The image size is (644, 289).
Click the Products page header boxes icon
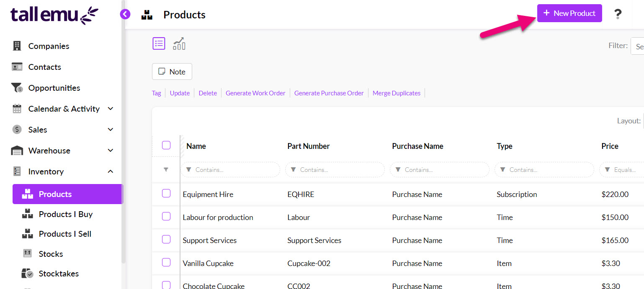click(147, 15)
